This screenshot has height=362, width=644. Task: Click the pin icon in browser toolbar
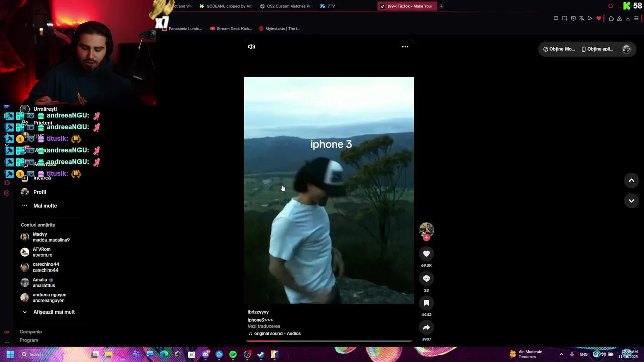coord(556,18)
